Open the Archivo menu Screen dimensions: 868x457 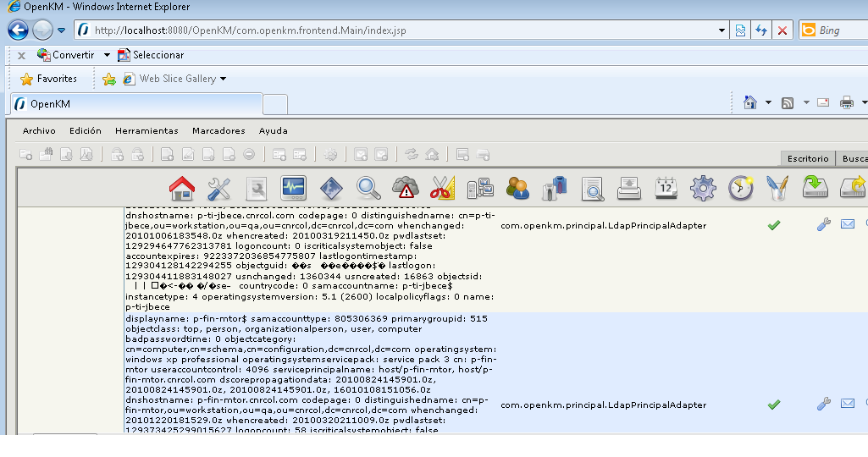point(39,130)
